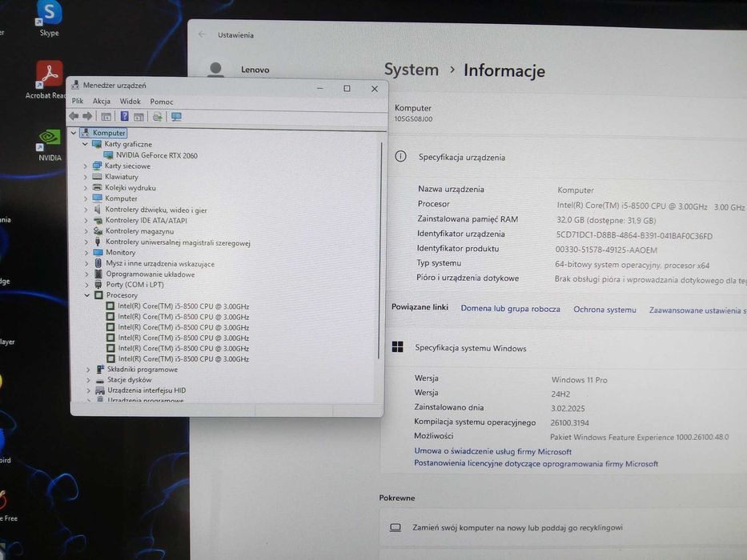Viewport: 747px width, 560px height.
Task: Click the scan for hardware monitor icon
Action: (x=176, y=117)
